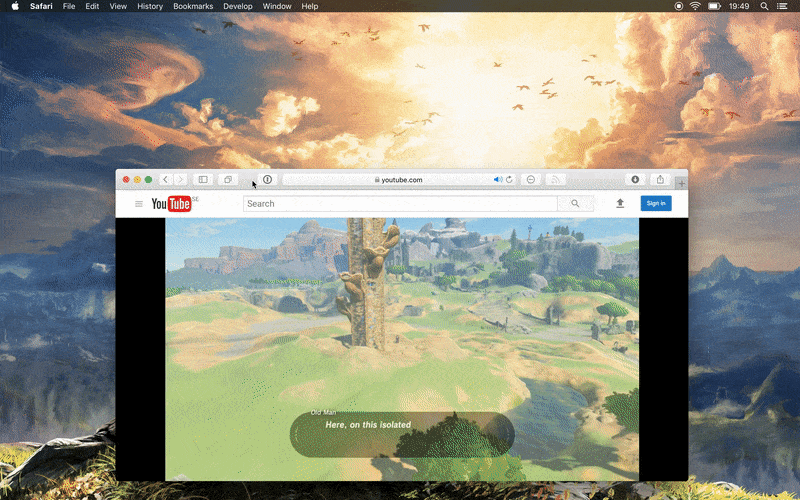The height and width of the screenshot is (500, 800).
Task: Click the Sign in button
Action: 656,203
